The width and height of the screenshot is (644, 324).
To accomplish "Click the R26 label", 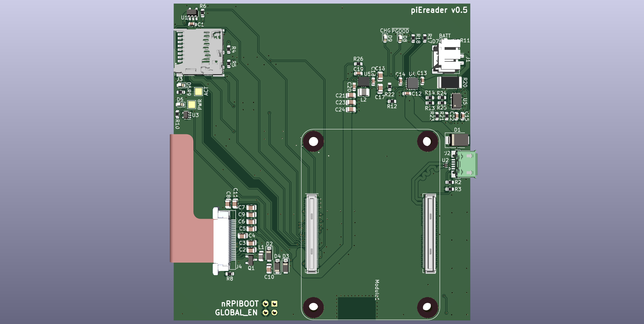I will coord(358,59).
